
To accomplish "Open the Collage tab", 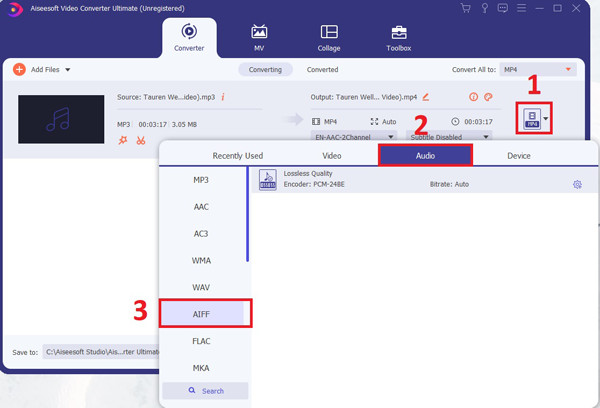I will coord(329,38).
